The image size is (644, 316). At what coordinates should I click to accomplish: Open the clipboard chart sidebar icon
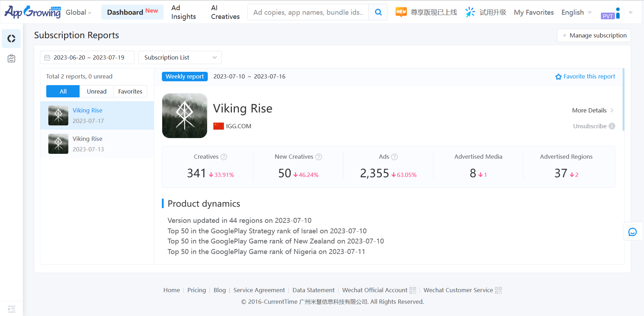(x=11, y=59)
